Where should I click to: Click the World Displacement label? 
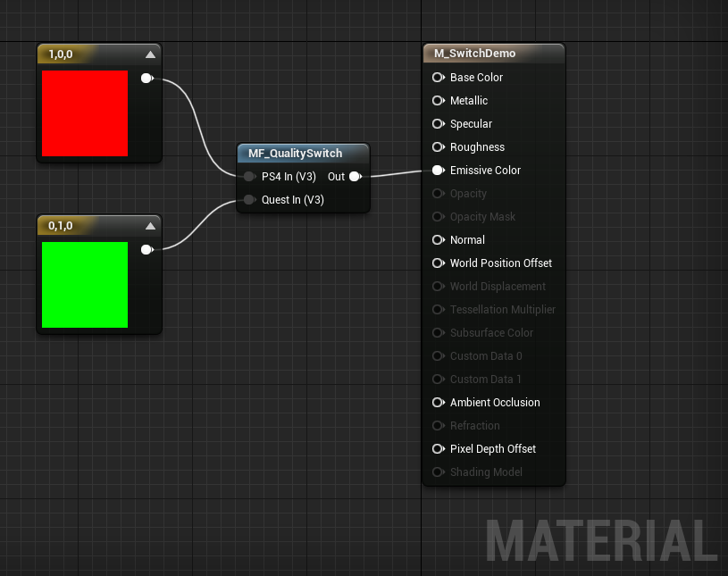click(x=498, y=287)
